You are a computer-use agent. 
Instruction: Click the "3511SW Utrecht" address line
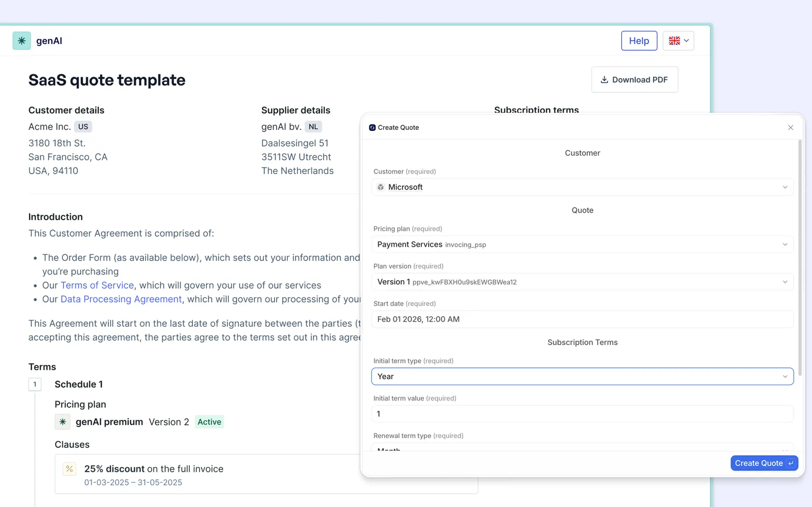pos(296,157)
